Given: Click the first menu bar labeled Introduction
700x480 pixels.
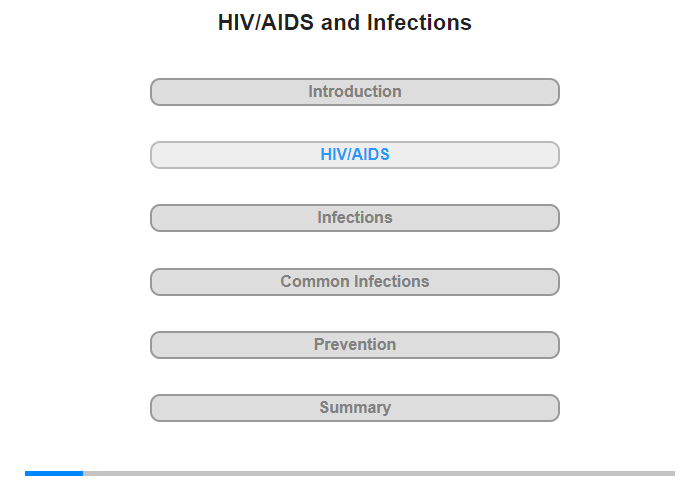Looking at the screenshot, I should [x=354, y=92].
